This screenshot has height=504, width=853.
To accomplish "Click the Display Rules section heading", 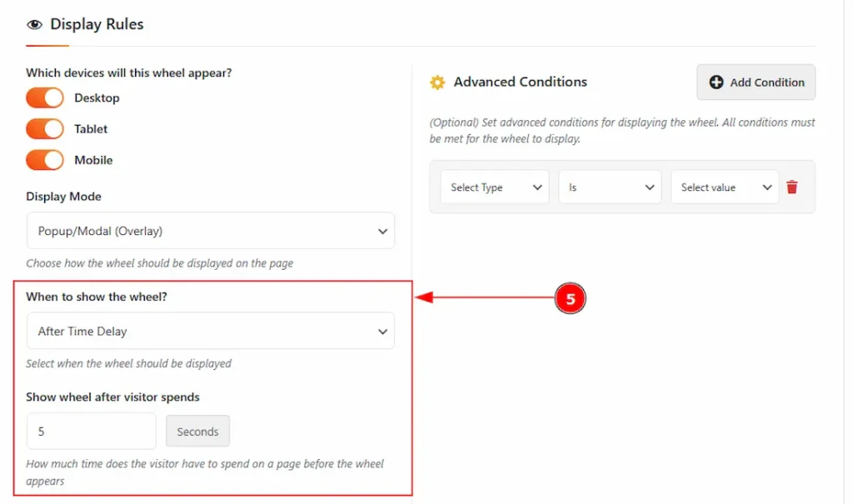I will 97,25.
